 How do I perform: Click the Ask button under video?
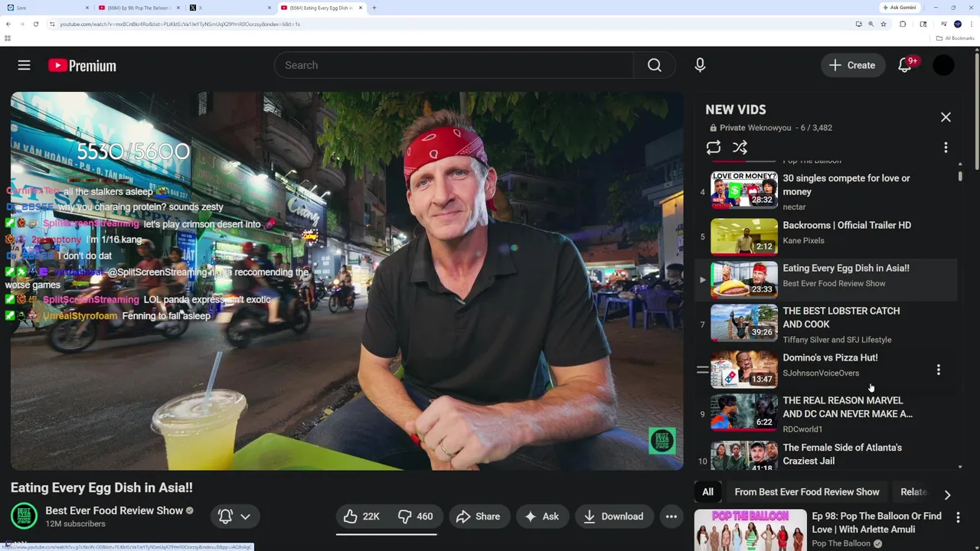point(542,517)
